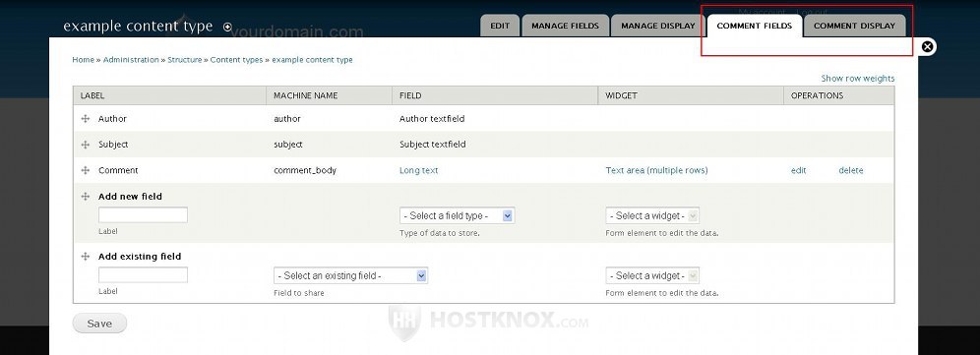Switch to the Manage Fields tab
Image resolution: width=980 pixels, height=355 pixels.
pyautogui.click(x=565, y=26)
